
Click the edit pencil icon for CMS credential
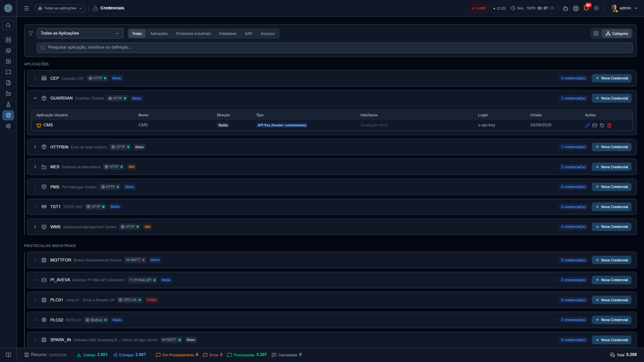587,125
